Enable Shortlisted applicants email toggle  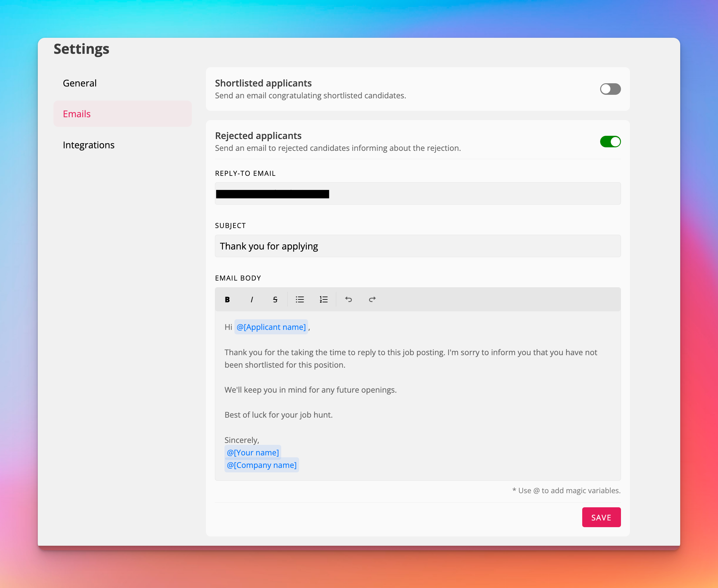point(610,89)
